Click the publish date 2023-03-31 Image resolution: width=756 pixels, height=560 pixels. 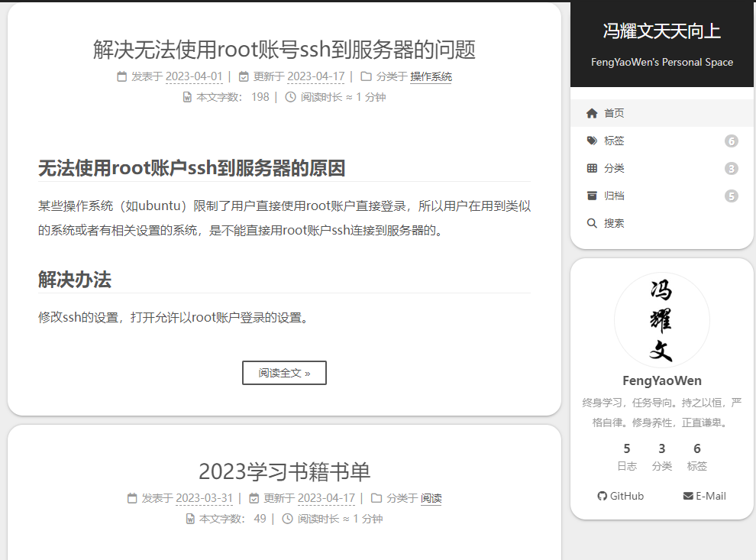pos(205,498)
